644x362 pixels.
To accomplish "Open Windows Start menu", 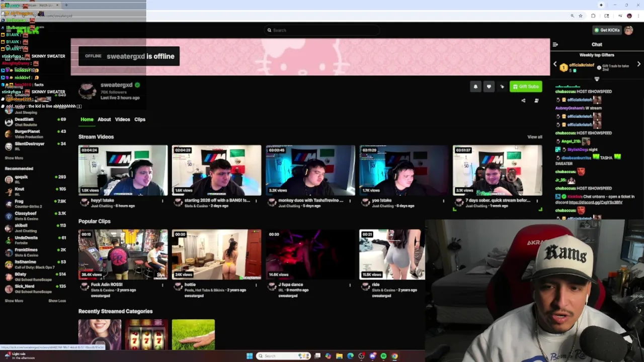I will coord(250,356).
